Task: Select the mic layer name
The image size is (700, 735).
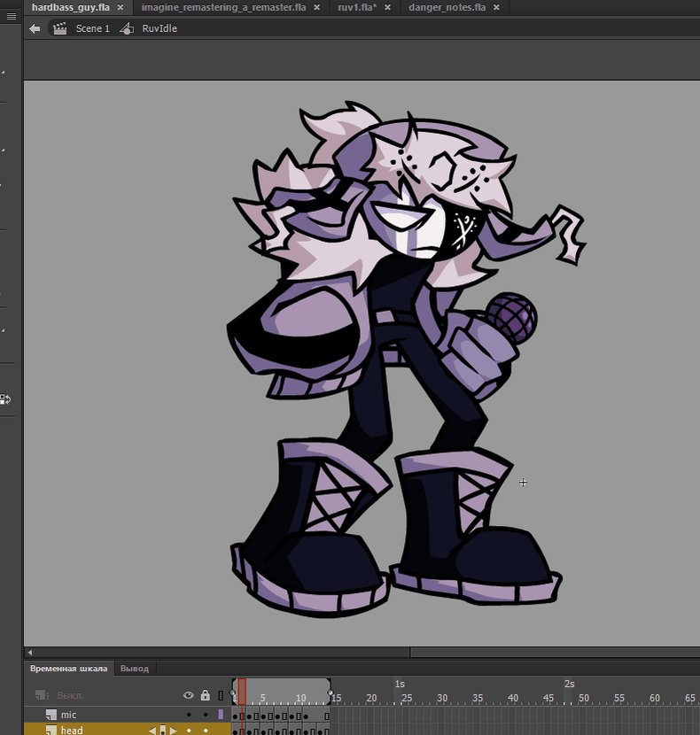Action: [x=68, y=715]
